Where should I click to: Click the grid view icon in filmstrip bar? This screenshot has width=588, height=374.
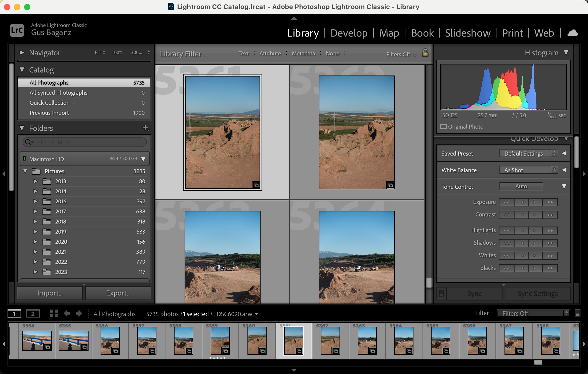click(54, 314)
